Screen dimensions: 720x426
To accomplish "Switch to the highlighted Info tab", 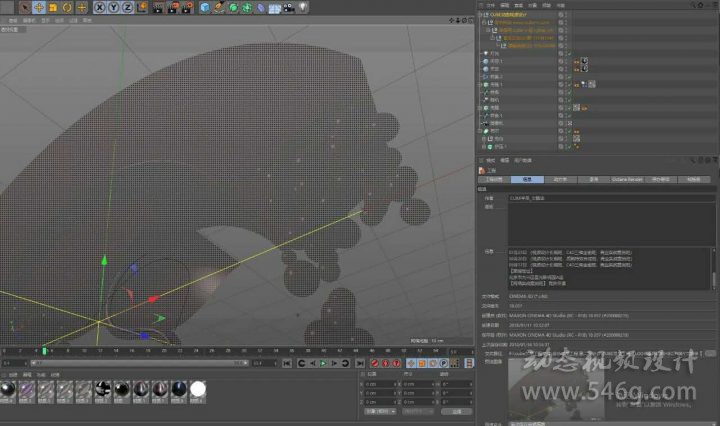I will [x=527, y=179].
